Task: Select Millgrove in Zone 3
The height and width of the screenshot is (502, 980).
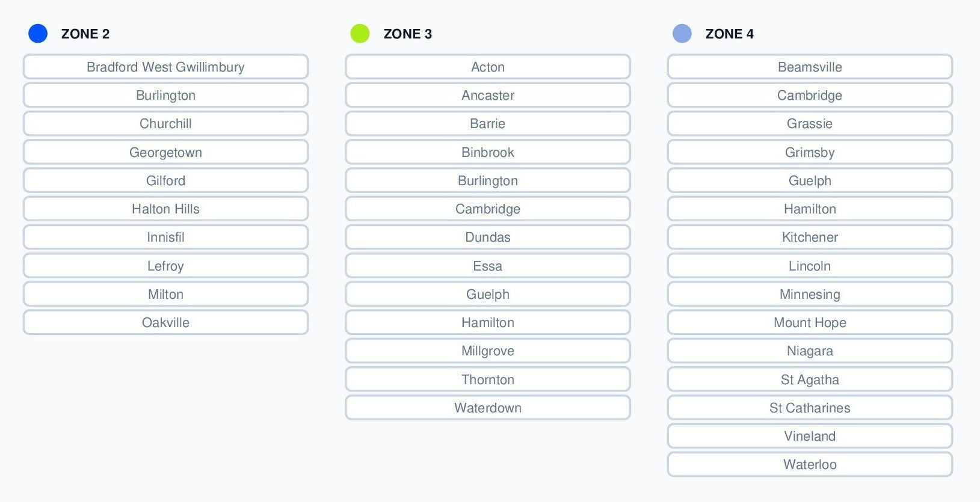Action: (487, 351)
